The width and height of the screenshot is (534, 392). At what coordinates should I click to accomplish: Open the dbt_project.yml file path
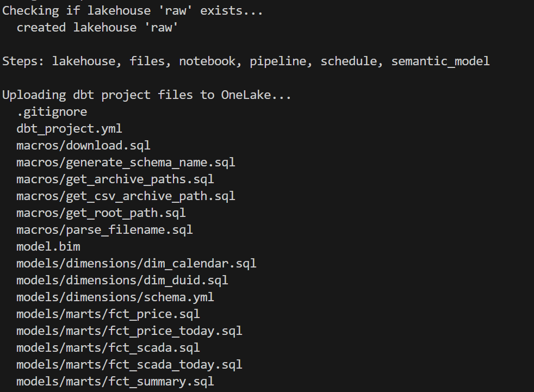coord(69,129)
